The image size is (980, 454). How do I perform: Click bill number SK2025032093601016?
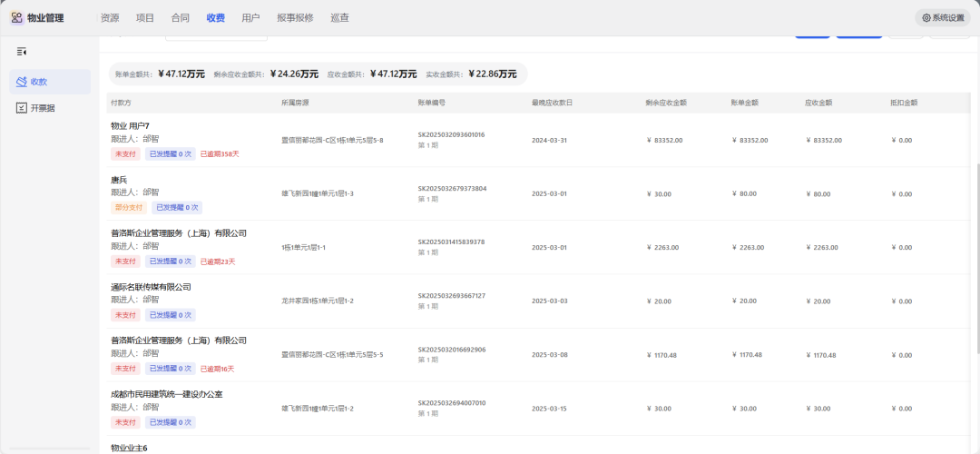coord(451,134)
